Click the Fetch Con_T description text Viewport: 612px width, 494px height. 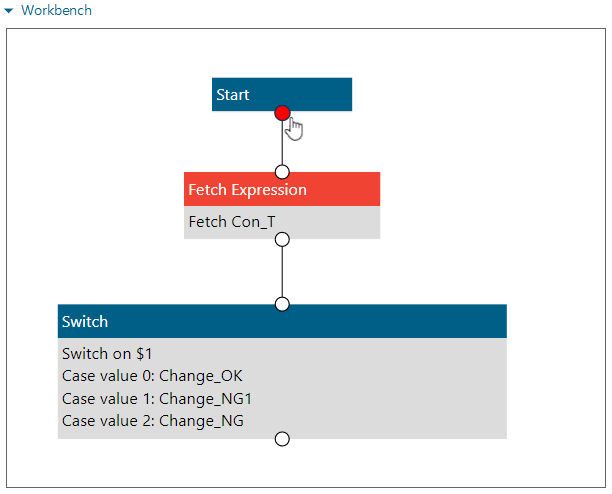[x=233, y=221]
